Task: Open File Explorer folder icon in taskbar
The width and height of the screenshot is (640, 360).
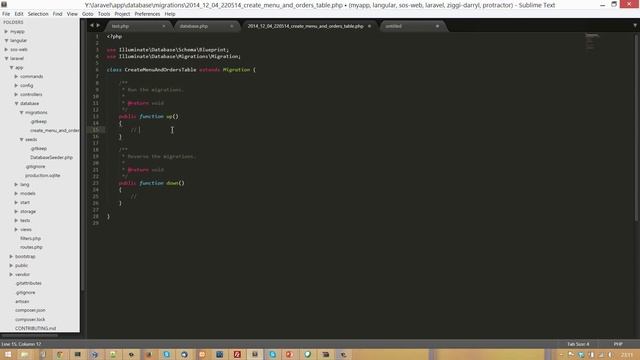Action: pyautogui.click(x=25, y=354)
